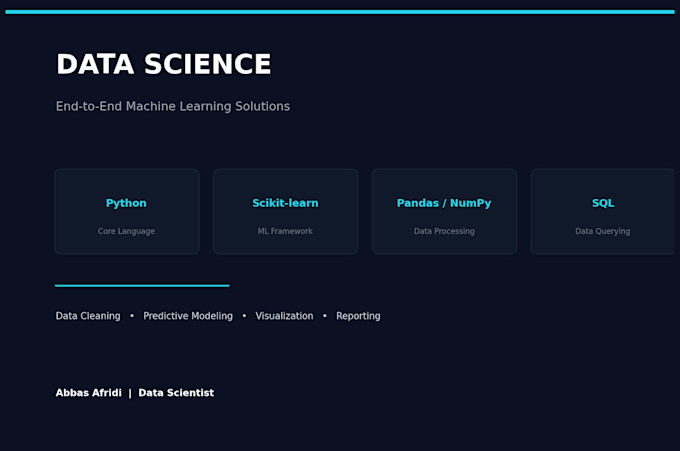This screenshot has height=451, width=680.
Task: Click the Data Processing label
Action: tap(444, 231)
